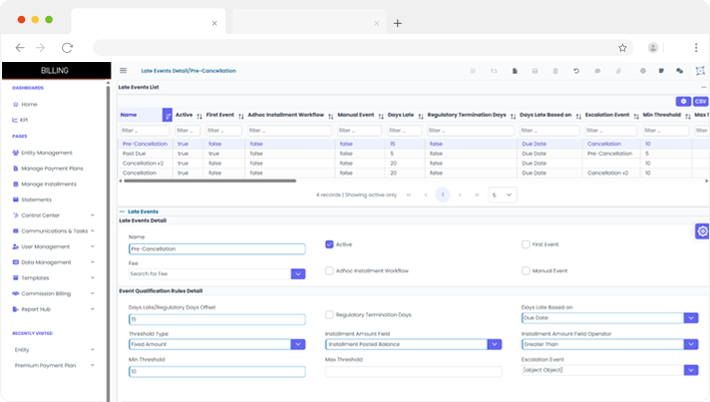Image resolution: width=710 pixels, height=402 pixels.
Task: Open the hamburger menu beside the breadcrumb
Action: point(123,71)
